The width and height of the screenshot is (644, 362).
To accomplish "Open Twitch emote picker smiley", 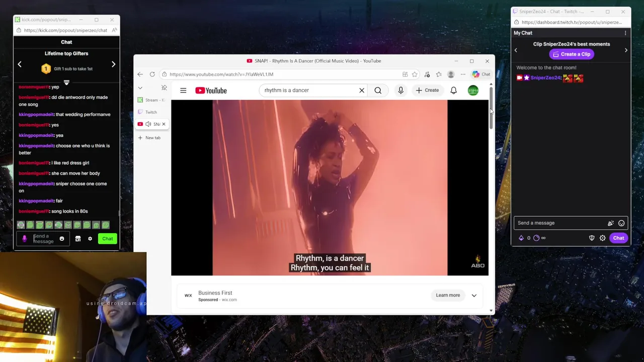I will [621, 223].
